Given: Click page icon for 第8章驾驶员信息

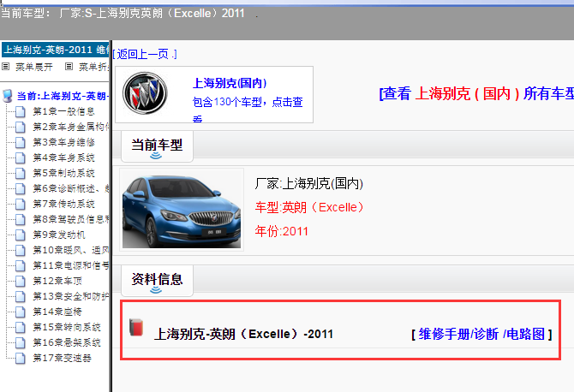Looking at the screenshot, I should 21,219.
